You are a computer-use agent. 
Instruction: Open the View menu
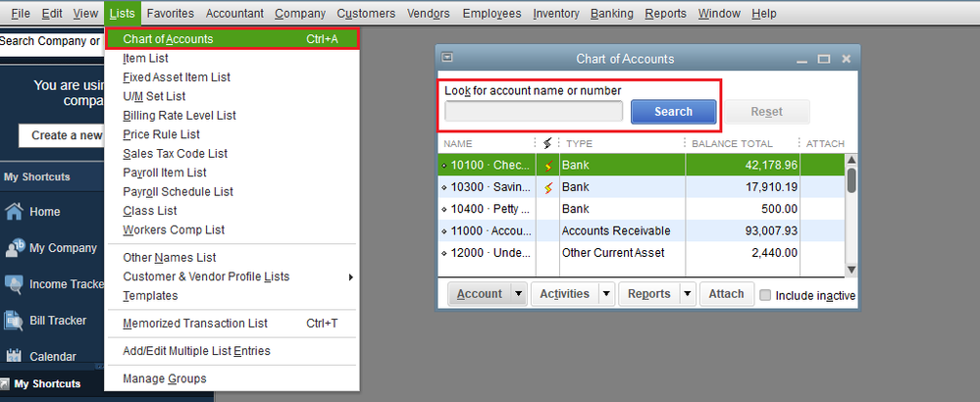tap(85, 13)
